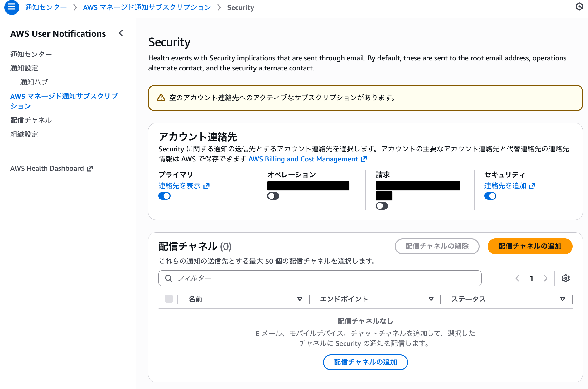Open 配信チャネル in the sidebar menu
This screenshot has height=389, width=588.
tap(31, 120)
